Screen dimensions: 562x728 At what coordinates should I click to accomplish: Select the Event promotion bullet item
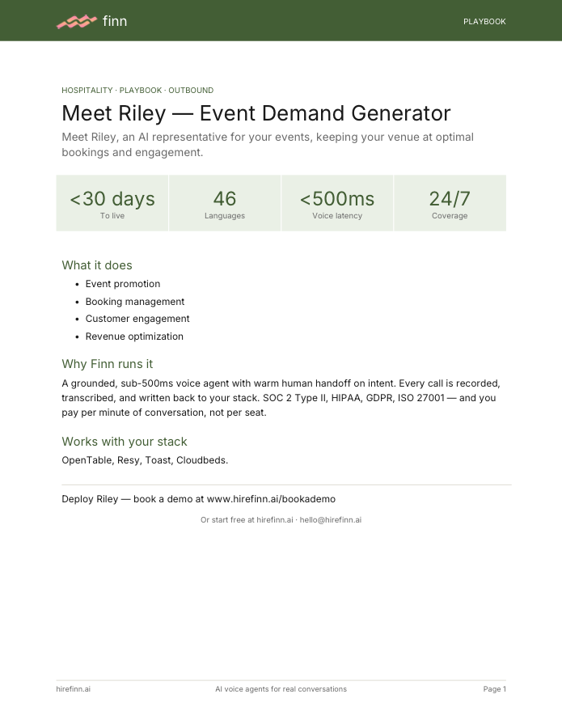pyautogui.click(x=123, y=284)
